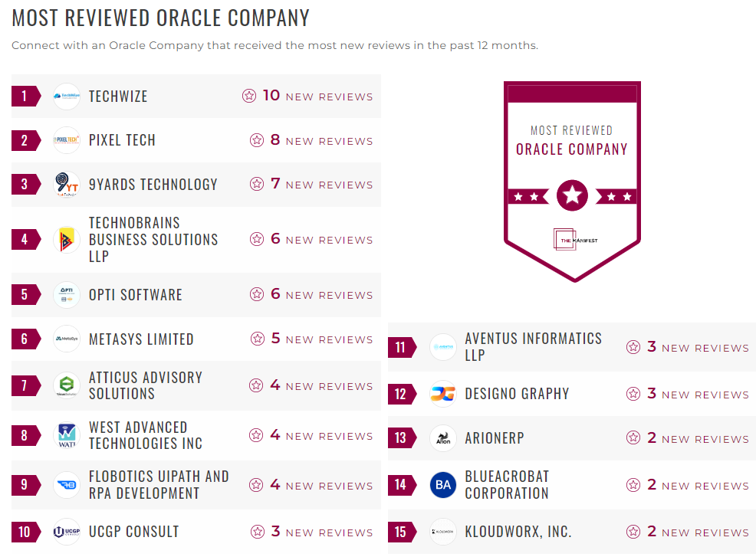Screen dimensions: 756x557
Task: Click the Most Reviewed Oracle Company badge
Action: 572,182
